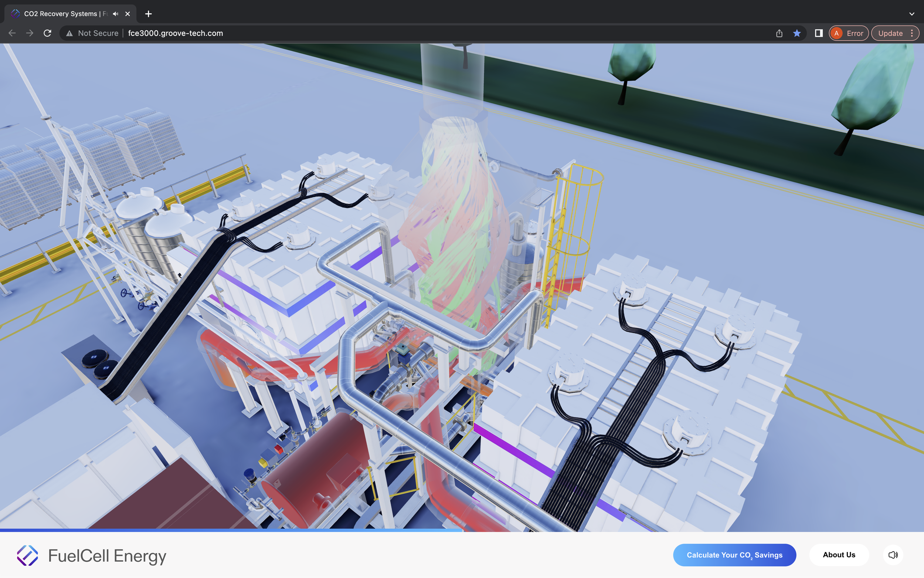Mute tab via audio icon on tab
This screenshot has width=924, height=578.
115,14
